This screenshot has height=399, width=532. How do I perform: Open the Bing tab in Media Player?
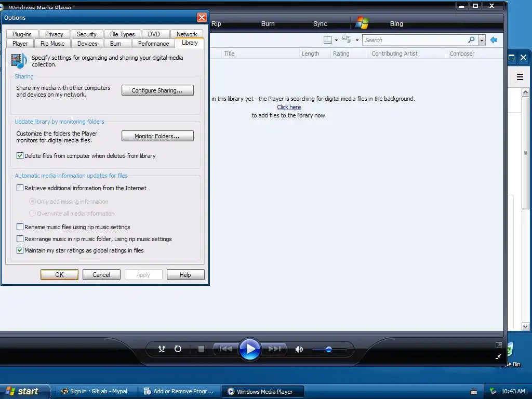pos(396,24)
